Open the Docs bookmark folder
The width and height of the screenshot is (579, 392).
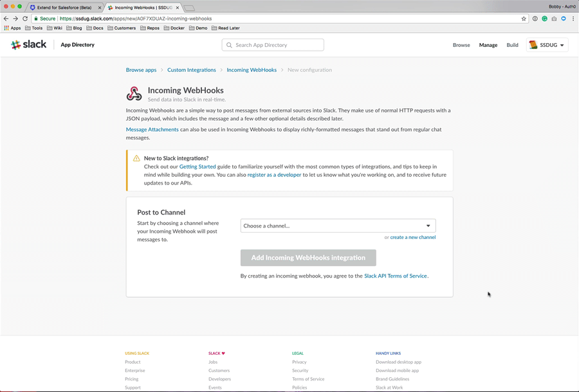click(x=95, y=28)
